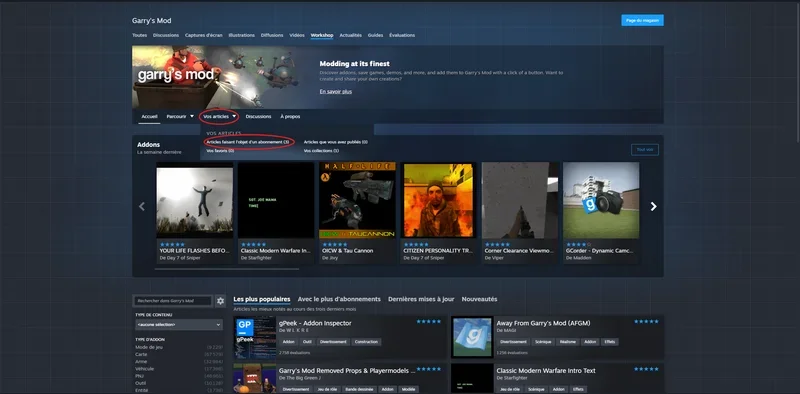Select Accueil in workshop navigation
Viewport: 800px width, 394px height.
(x=149, y=116)
